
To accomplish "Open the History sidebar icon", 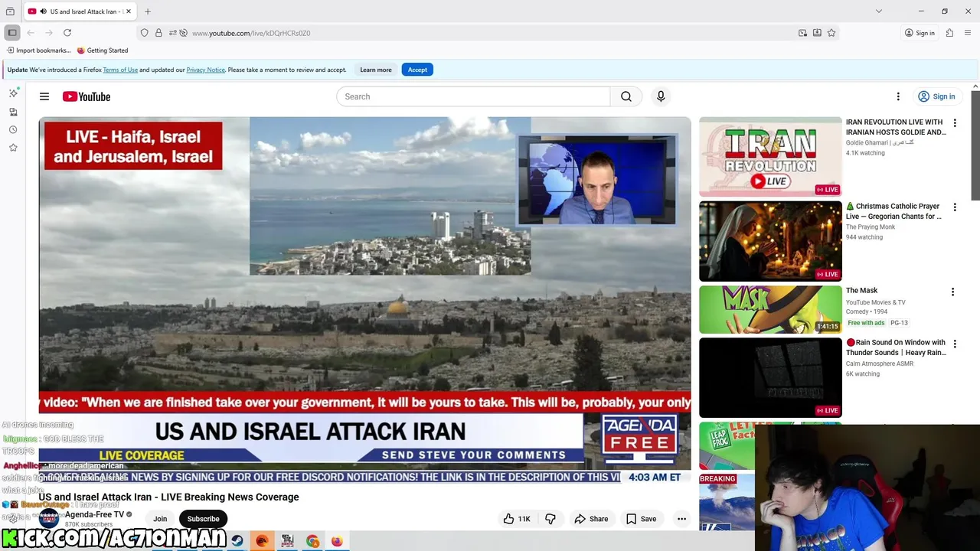I will 13,129.
